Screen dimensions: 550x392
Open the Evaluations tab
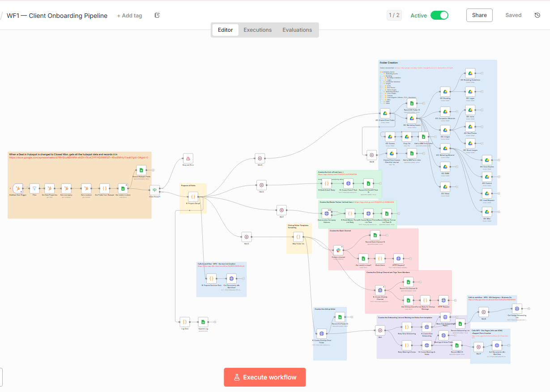click(297, 30)
